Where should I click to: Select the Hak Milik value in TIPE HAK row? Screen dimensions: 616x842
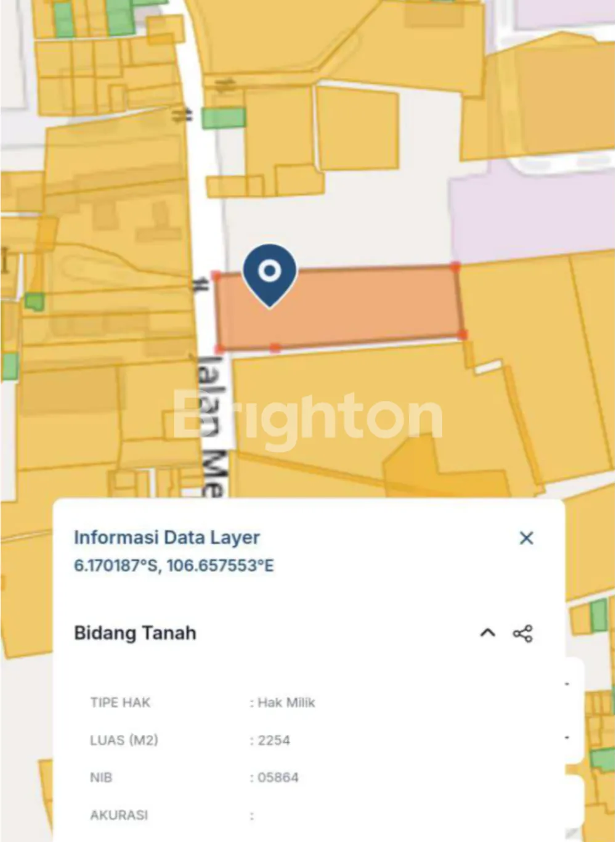pos(286,703)
